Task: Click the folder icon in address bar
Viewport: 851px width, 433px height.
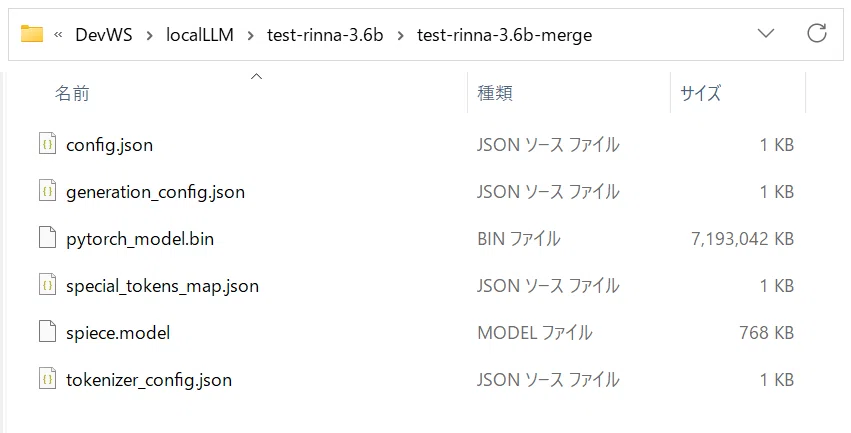Action: tap(32, 34)
